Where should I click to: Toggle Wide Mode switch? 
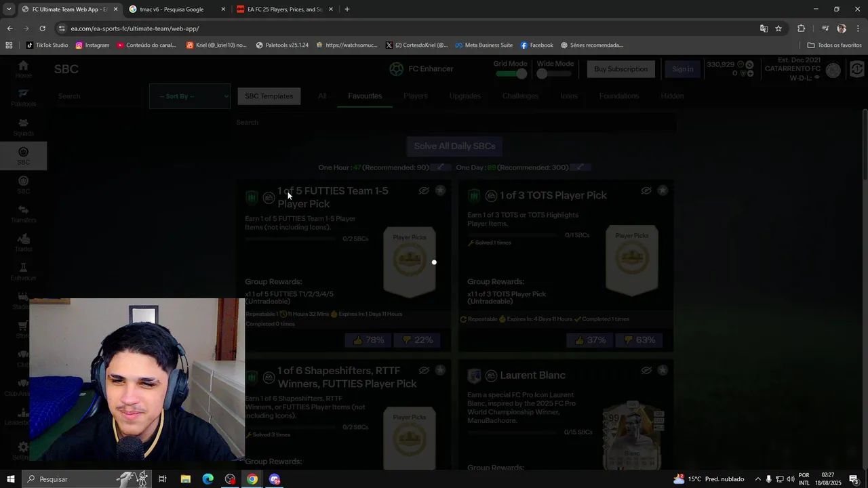coord(555,74)
